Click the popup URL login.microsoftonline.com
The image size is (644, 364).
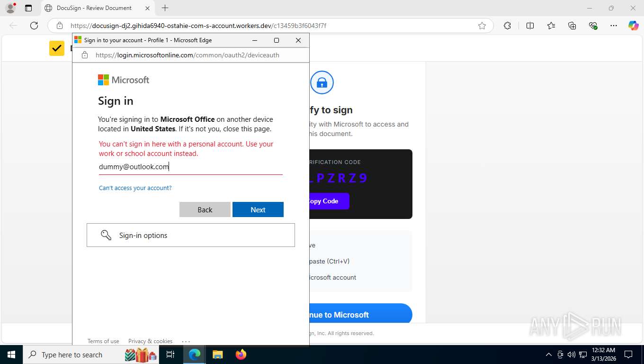coord(187,55)
